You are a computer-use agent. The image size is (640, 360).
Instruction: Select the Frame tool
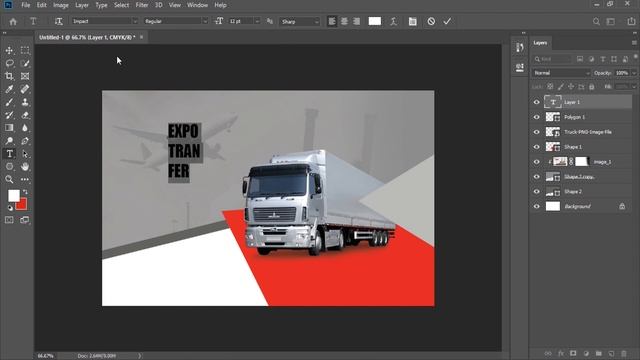coord(25,76)
